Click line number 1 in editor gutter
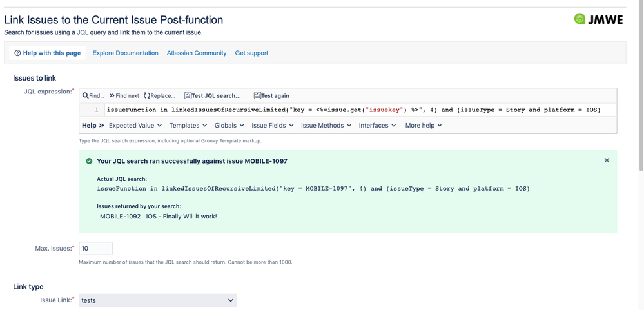 coord(97,110)
